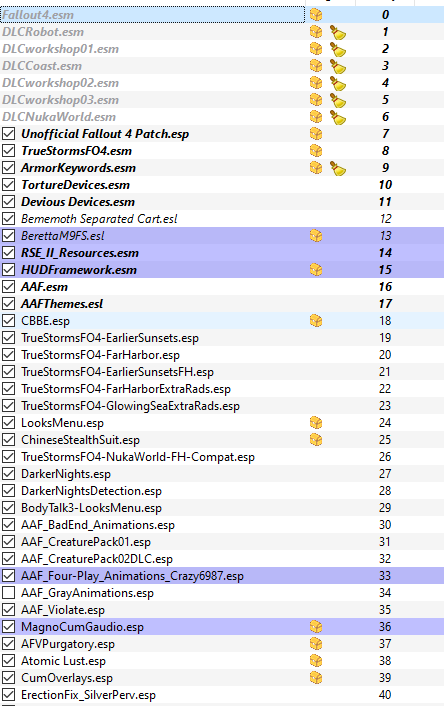Screen dimensions: 444x706
Task: Click the archive box icon for ArmorKeywords.esm
Action: click(x=316, y=168)
